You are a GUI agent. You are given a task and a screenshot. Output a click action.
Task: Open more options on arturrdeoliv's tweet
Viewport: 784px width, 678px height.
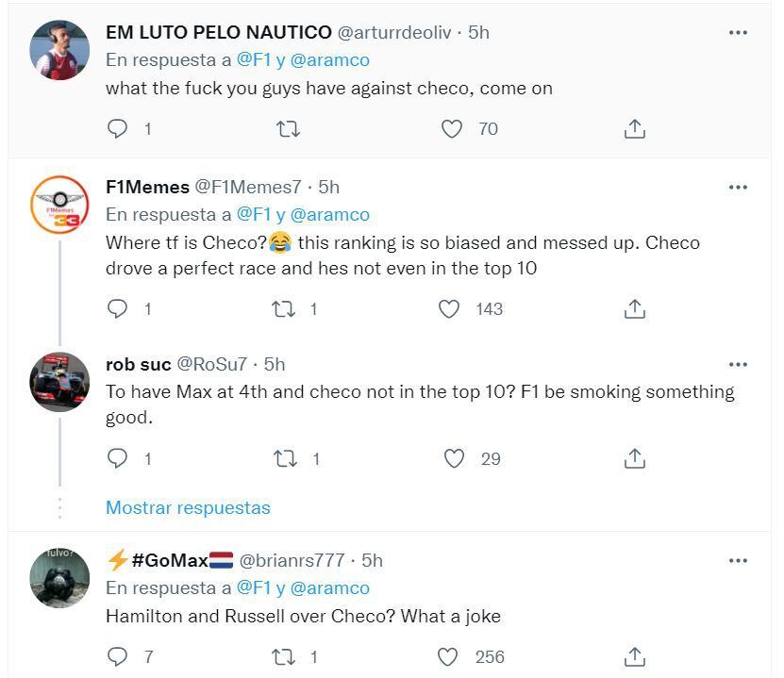click(x=738, y=33)
